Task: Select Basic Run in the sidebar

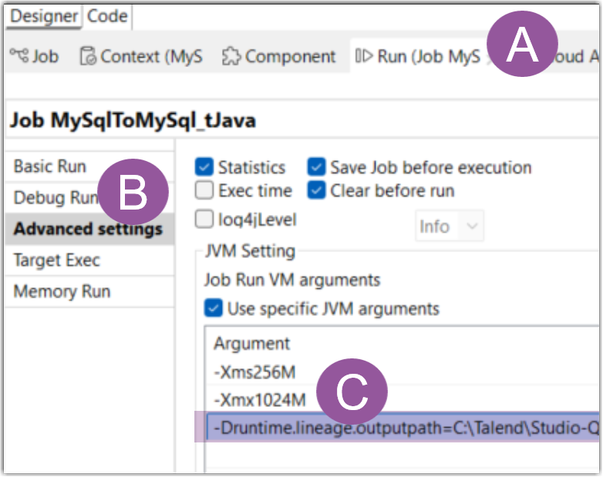Action: pyautogui.click(x=50, y=166)
